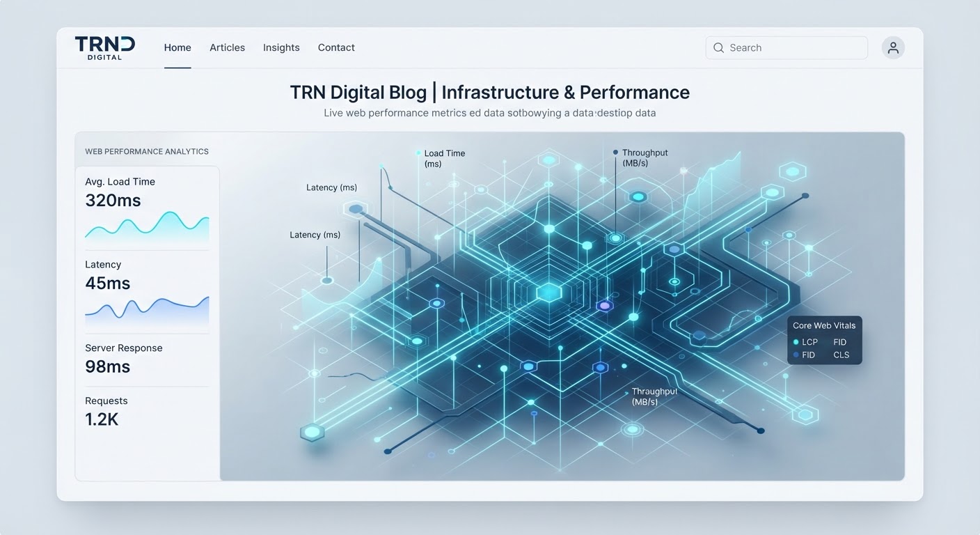Open the Insights page
The height and width of the screenshot is (535, 980).
281,47
